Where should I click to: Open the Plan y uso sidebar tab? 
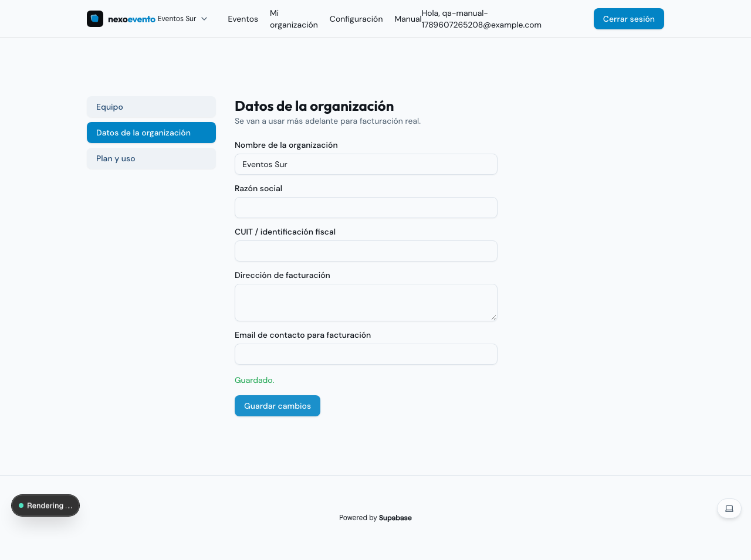(x=151, y=158)
